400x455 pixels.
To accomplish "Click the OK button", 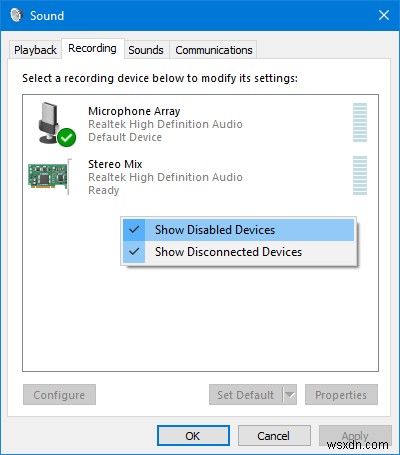I will click(193, 436).
